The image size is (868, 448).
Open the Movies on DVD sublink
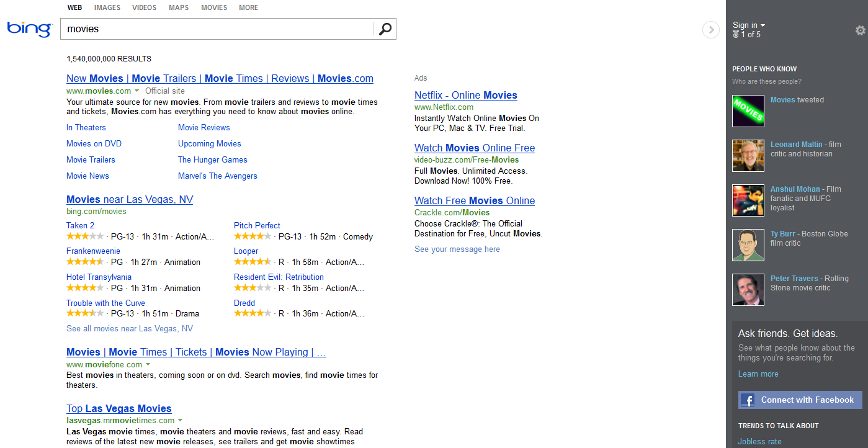click(x=94, y=144)
